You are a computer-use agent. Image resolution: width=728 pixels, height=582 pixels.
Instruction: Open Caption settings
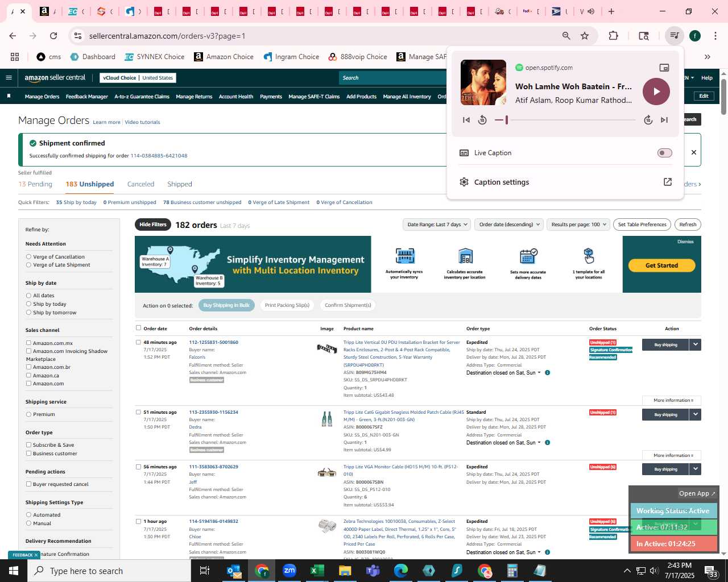[x=566, y=182]
